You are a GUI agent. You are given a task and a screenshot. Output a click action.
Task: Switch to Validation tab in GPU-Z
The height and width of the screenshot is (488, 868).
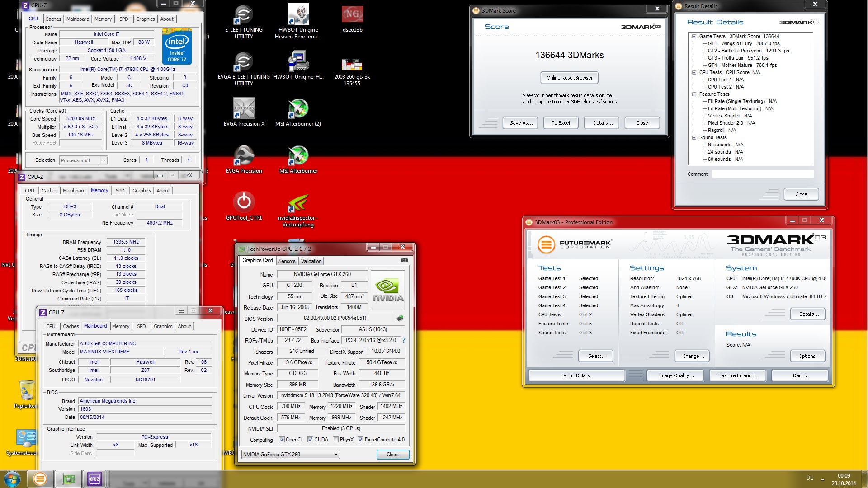coord(311,261)
